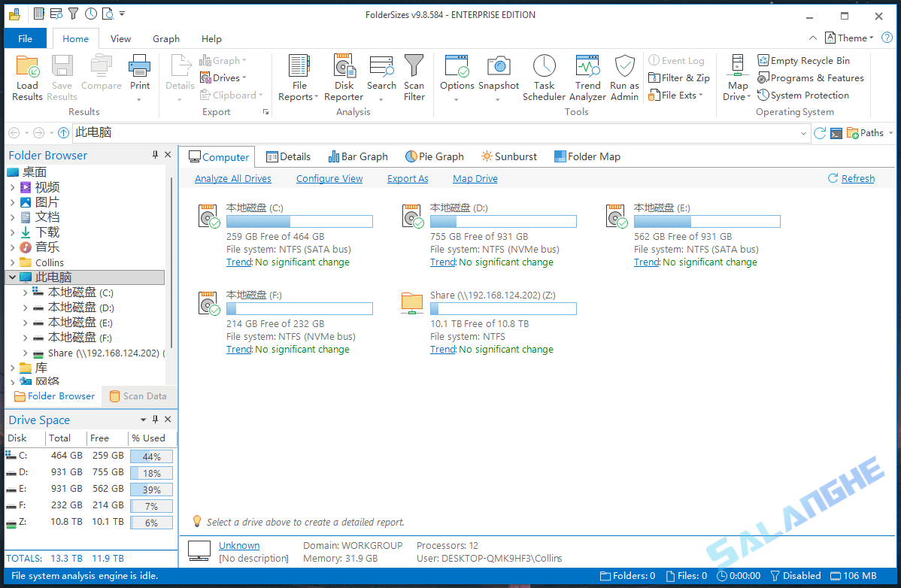Open the View menu
901x588 pixels.
[120, 38]
